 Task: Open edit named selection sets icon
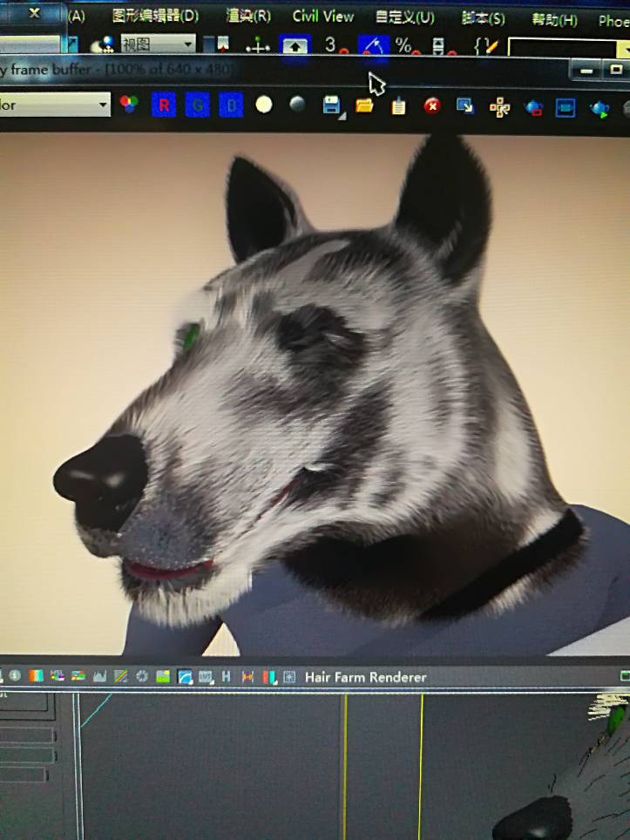[x=486, y=47]
